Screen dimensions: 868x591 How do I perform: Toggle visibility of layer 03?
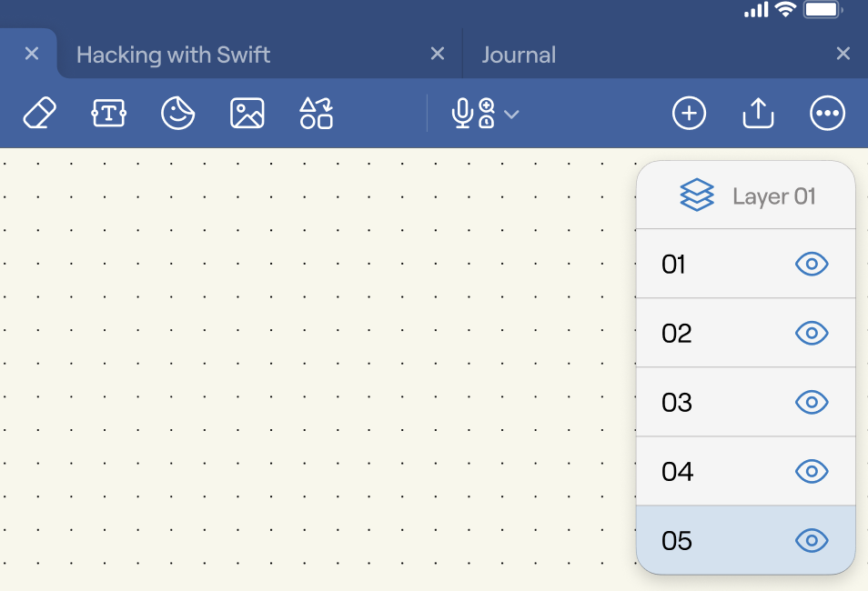point(812,402)
